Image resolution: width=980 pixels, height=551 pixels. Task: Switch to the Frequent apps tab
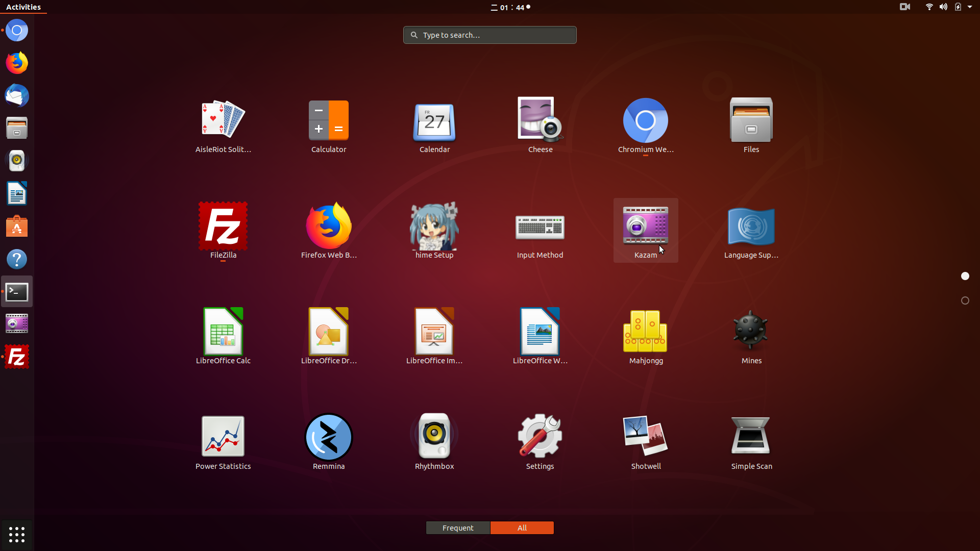coord(458,528)
